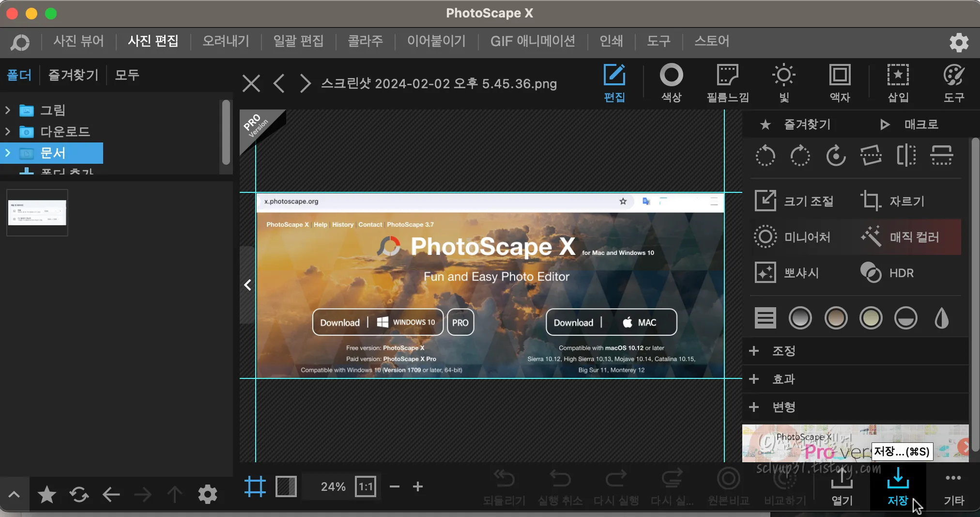Apply 뽀샤시 (Bloom) effect
980x517 pixels.
click(x=787, y=272)
